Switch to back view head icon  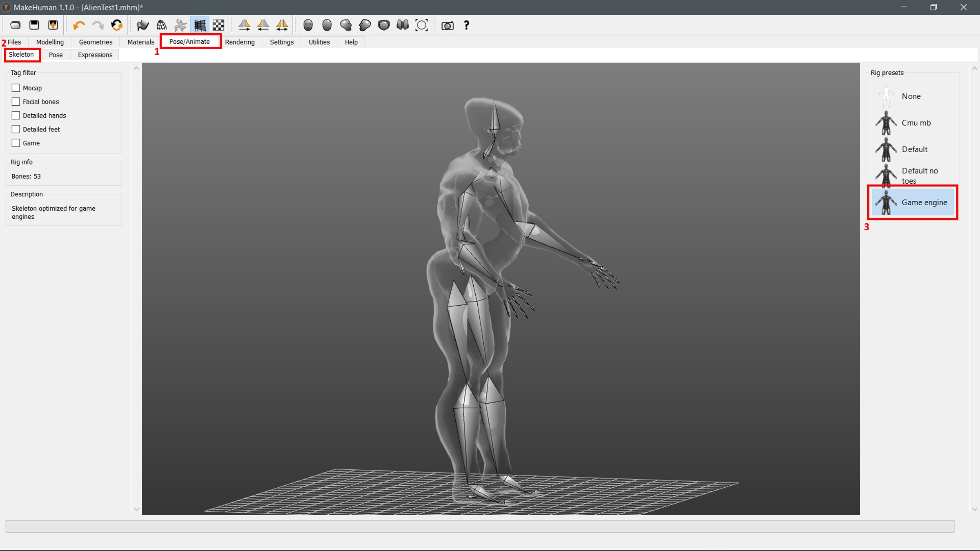[x=327, y=25]
